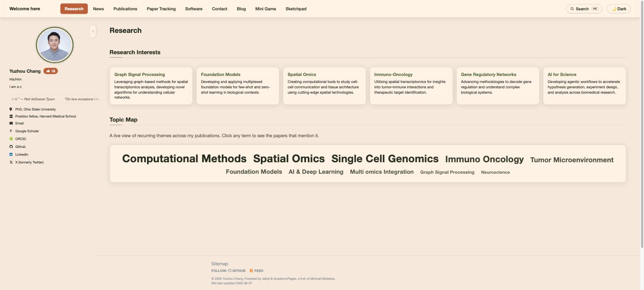Open the Email link in the sidebar

16,123
